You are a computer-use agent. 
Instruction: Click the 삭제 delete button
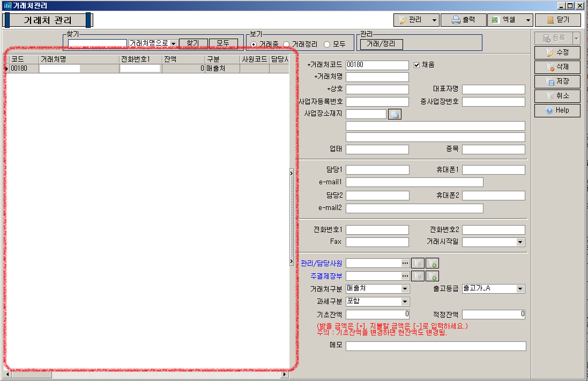click(557, 67)
